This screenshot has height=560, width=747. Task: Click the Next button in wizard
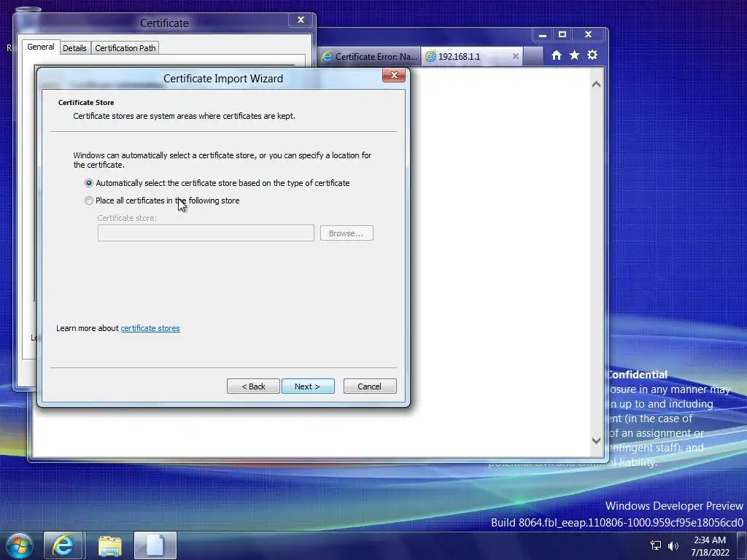point(308,386)
